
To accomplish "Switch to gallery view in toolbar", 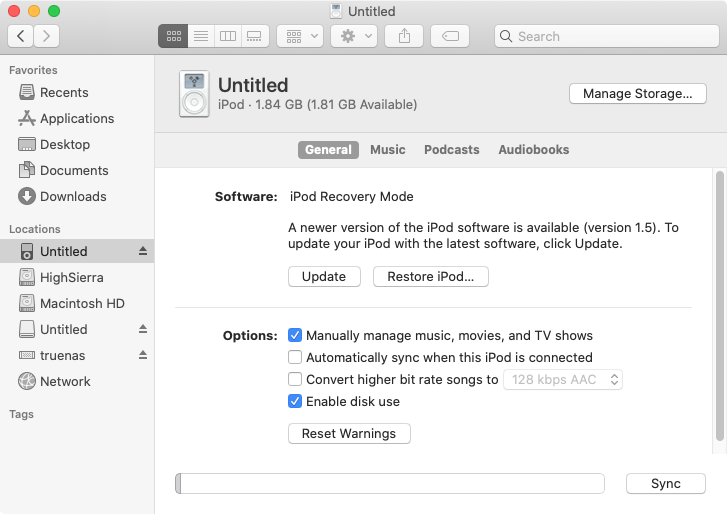I will pyautogui.click(x=255, y=36).
